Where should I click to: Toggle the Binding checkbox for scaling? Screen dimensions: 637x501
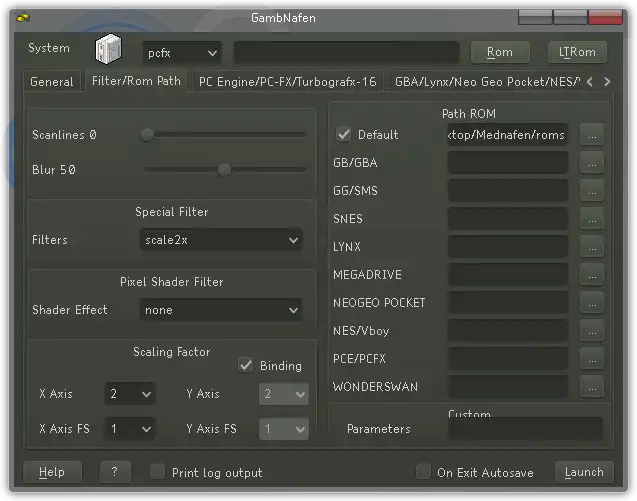[246, 365]
